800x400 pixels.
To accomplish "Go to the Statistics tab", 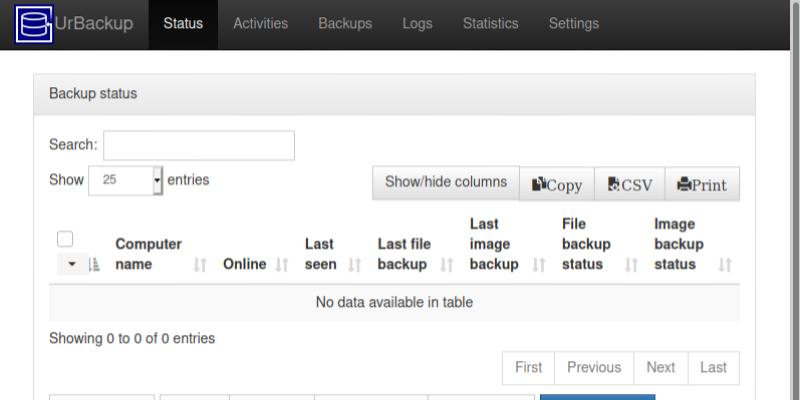I will pos(490,24).
